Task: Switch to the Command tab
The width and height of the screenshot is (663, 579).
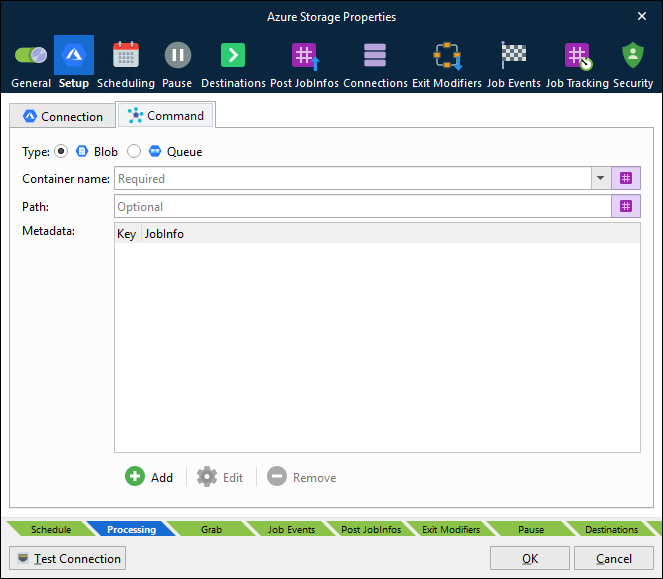Action: click(167, 115)
